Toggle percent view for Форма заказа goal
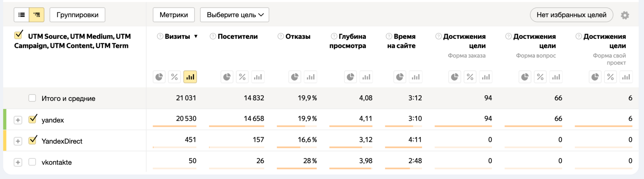 click(x=470, y=77)
